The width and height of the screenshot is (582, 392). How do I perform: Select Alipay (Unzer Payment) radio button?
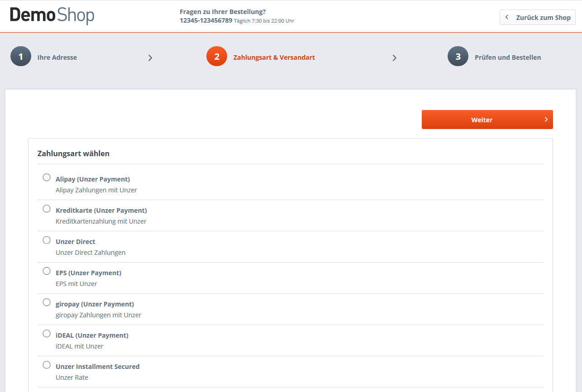47,177
